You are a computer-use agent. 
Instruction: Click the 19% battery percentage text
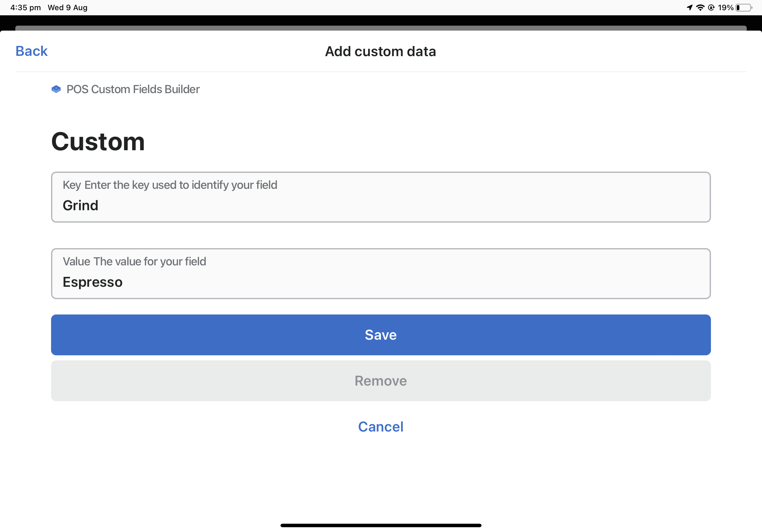726,7
